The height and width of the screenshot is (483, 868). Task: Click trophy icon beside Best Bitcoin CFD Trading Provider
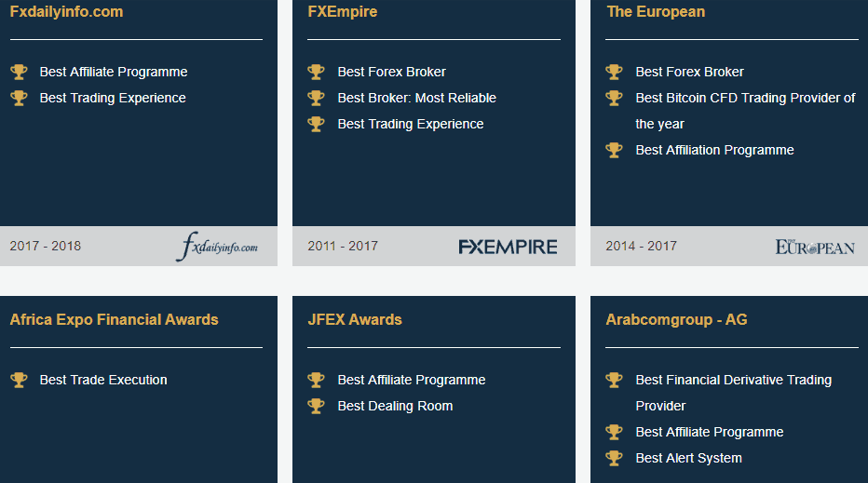pyautogui.click(x=614, y=98)
